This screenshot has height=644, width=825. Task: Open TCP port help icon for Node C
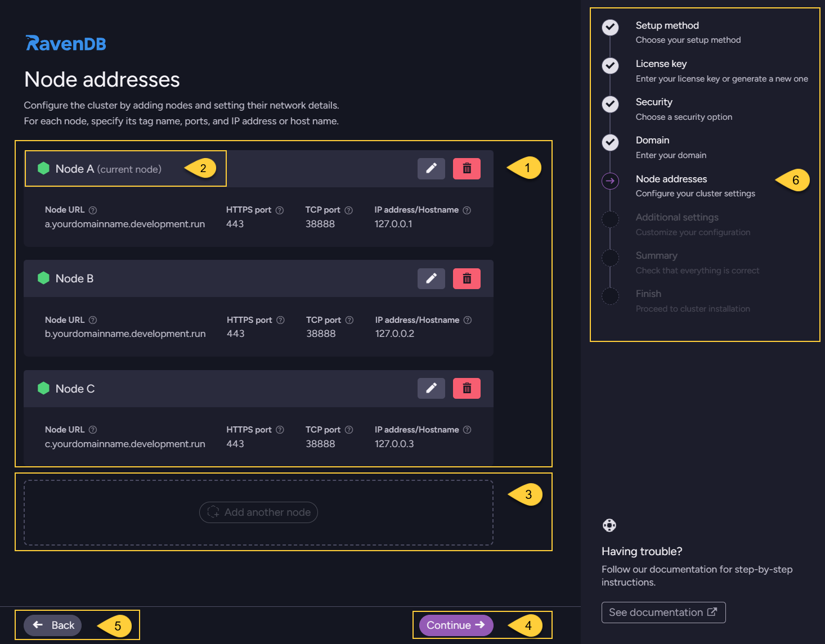point(349,429)
